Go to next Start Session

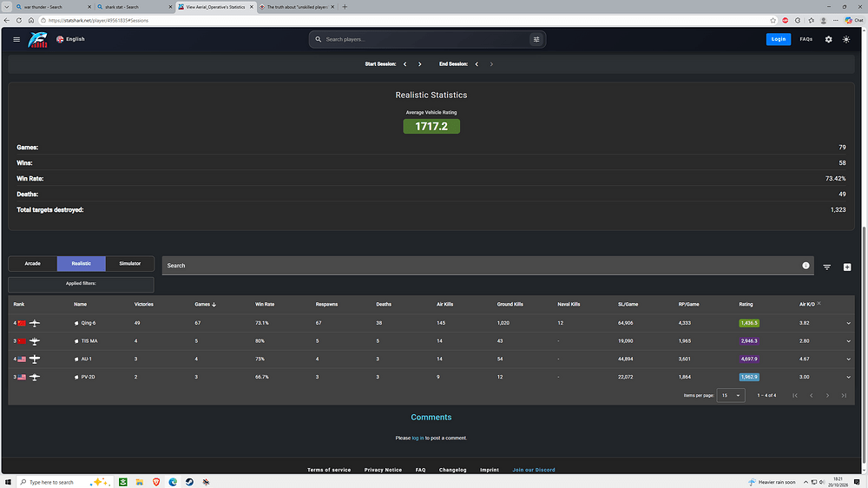419,64
